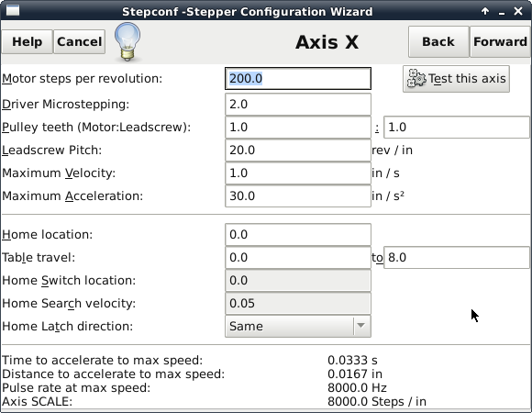This screenshot has width=532, height=413.
Task: Click the light bulb icon
Action: (127, 41)
